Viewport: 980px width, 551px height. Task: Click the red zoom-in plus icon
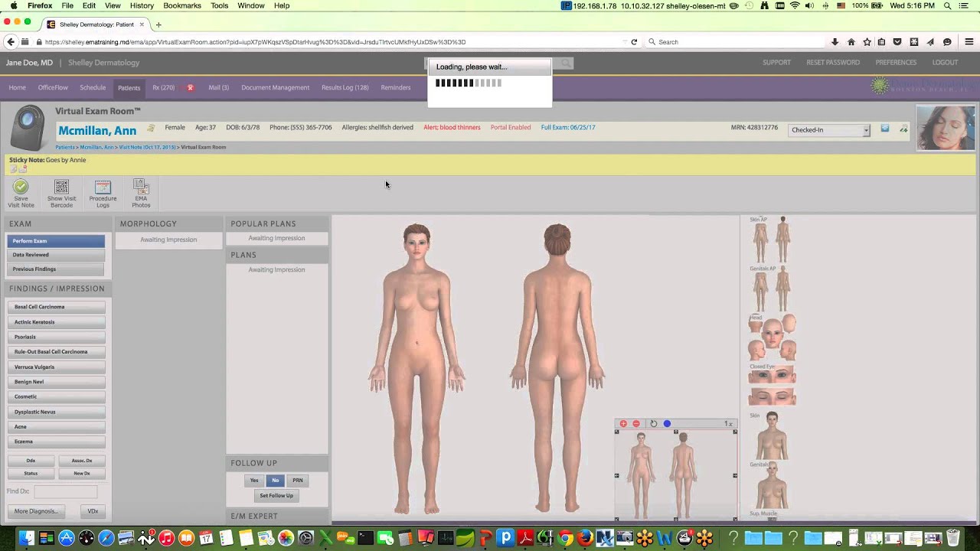pyautogui.click(x=623, y=423)
